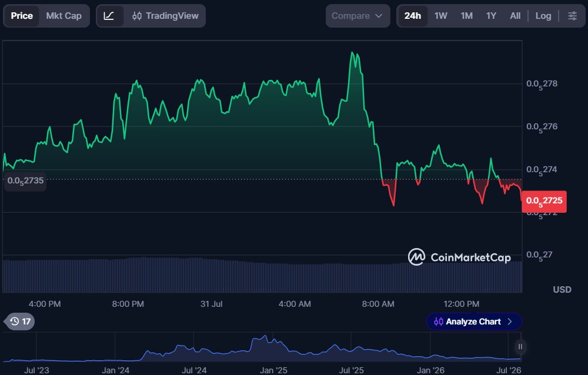Click the highest price peak on the chart
The height and width of the screenshot is (375, 588).
(x=352, y=53)
